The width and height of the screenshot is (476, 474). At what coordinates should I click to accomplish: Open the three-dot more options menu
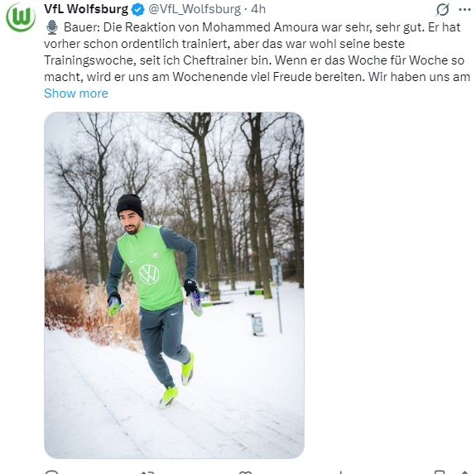(464, 10)
